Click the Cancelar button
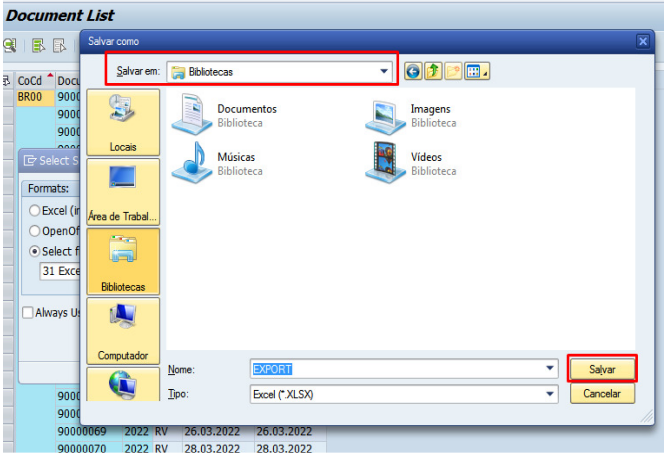666x457 pixels. (602, 394)
